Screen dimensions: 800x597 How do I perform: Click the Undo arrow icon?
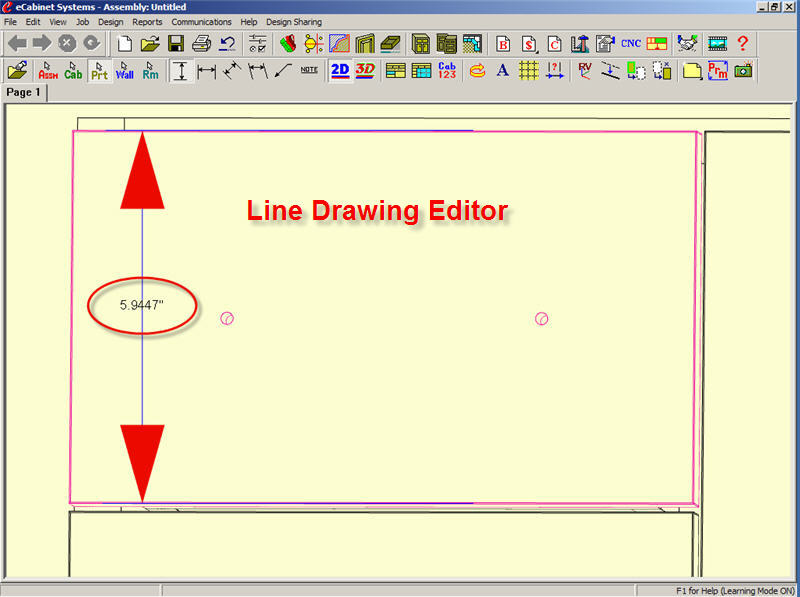click(x=227, y=44)
